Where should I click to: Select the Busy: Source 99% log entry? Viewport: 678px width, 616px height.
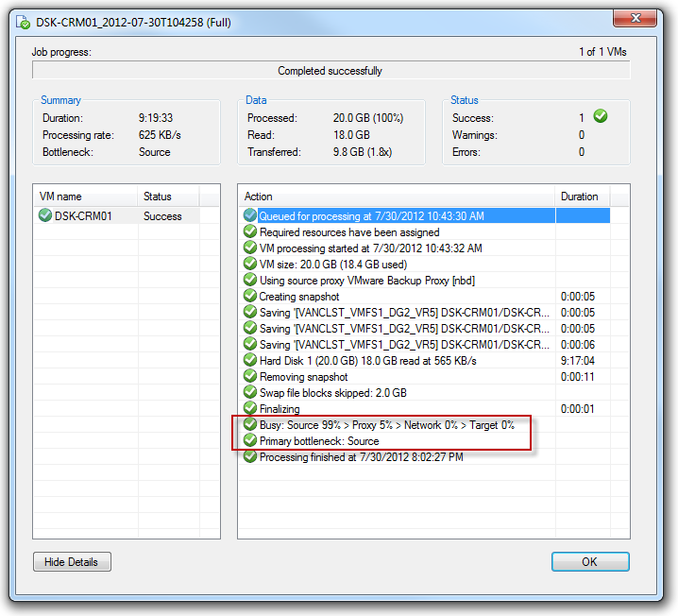tap(386, 425)
